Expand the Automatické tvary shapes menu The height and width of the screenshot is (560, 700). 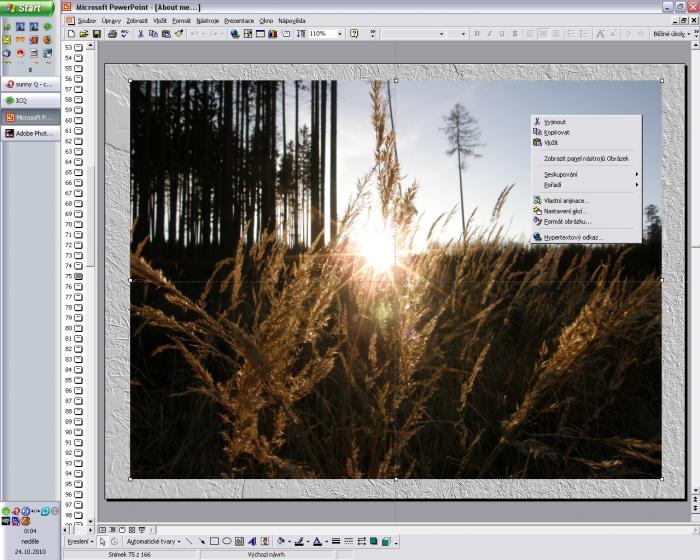click(x=152, y=541)
